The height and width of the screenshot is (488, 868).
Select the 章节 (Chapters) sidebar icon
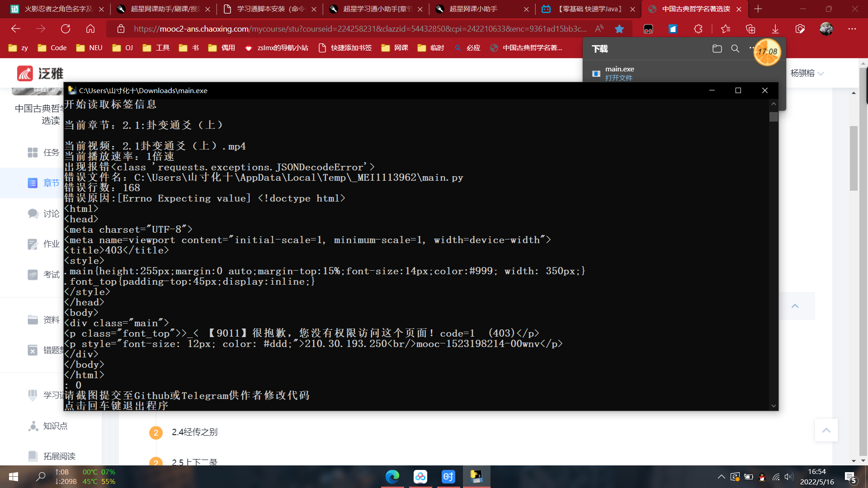(x=32, y=183)
